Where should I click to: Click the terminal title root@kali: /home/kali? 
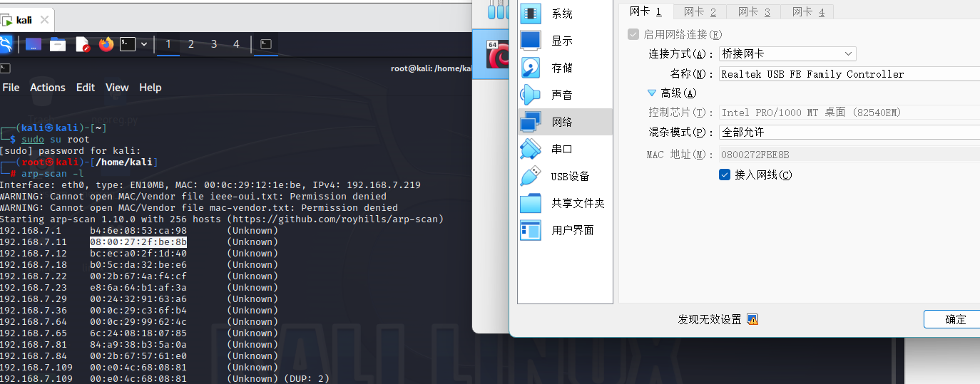432,68
